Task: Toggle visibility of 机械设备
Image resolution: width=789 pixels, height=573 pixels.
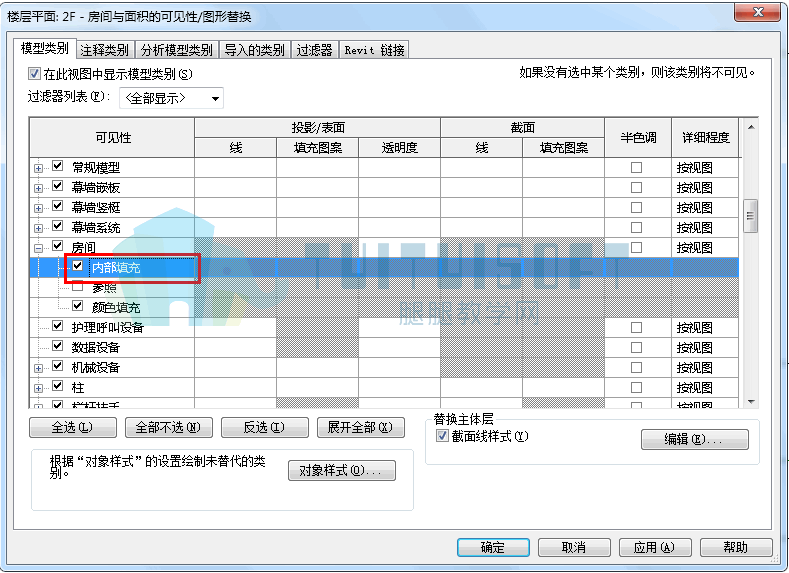Action: (58, 366)
